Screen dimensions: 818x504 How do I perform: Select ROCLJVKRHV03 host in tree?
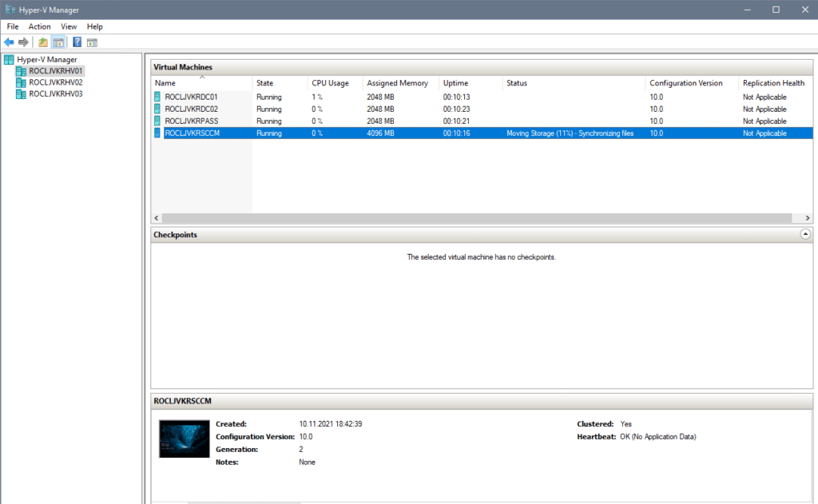55,94
